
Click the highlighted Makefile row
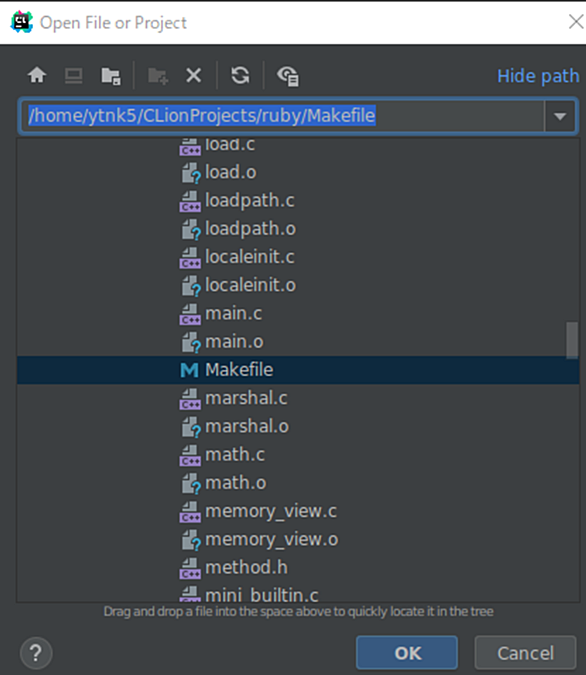(x=298, y=370)
